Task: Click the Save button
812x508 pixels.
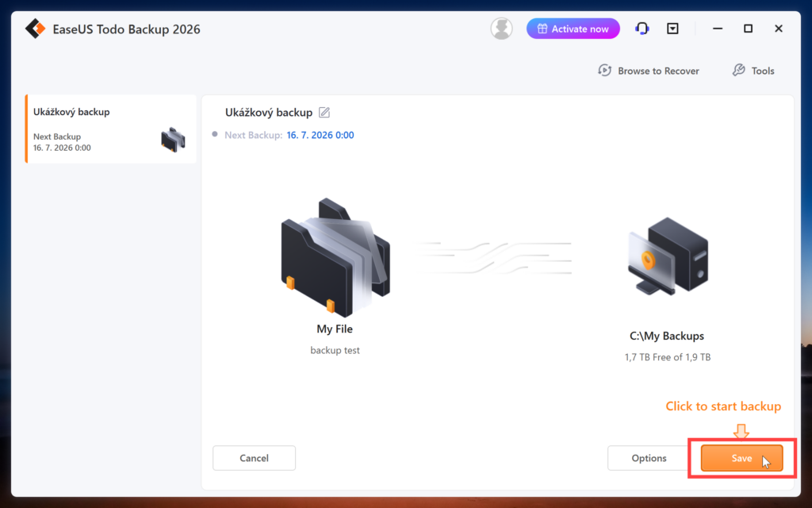Action: coord(741,458)
